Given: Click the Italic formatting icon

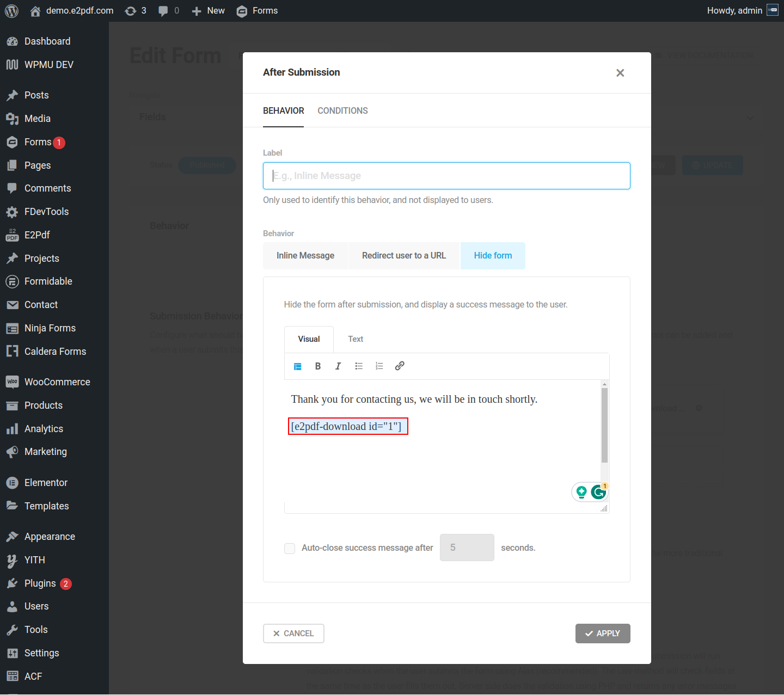Looking at the screenshot, I should pyautogui.click(x=338, y=366).
